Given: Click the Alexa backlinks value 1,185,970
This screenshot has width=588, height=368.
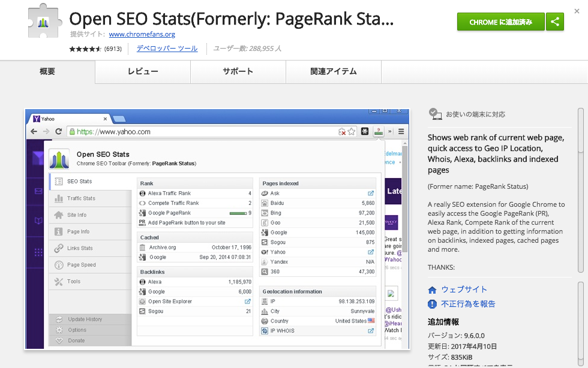Looking at the screenshot, I should [x=239, y=282].
